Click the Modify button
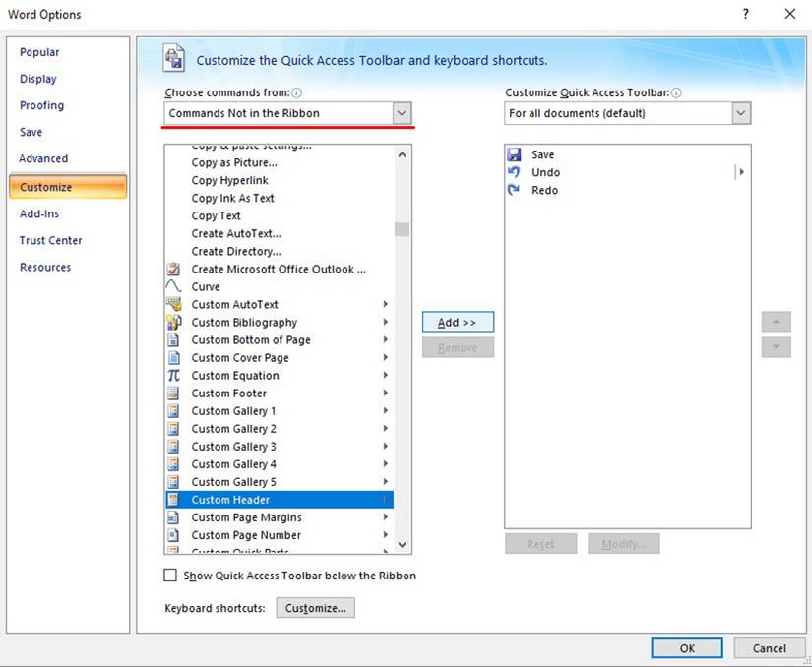 pyautogui.click(x=623, y=544)
